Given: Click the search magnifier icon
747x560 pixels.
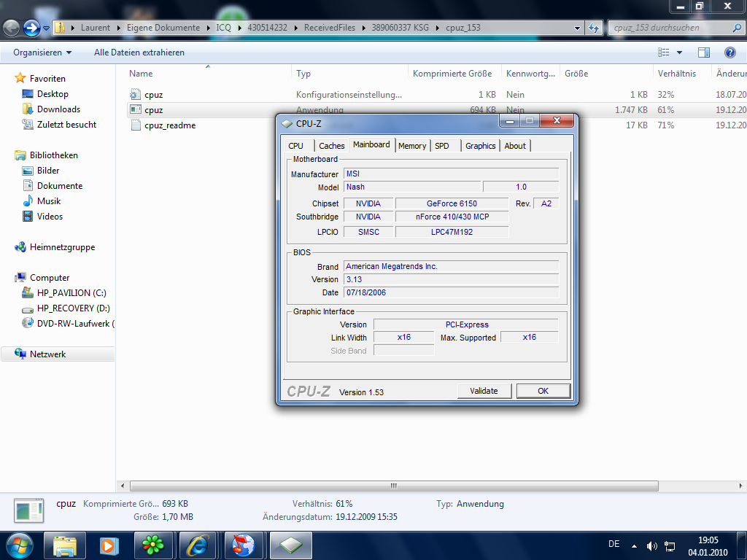Looking at the screenshot, I should (x=737, y=28).
